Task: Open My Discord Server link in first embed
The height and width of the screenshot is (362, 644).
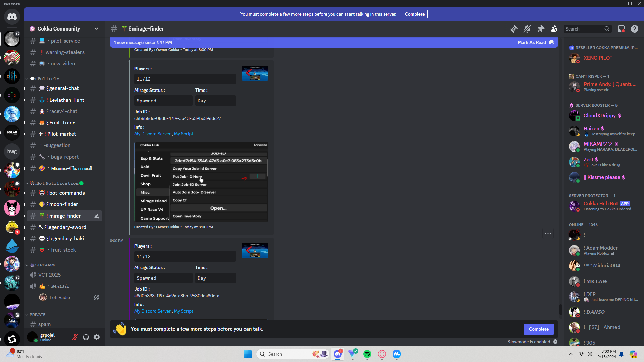Action: [x=152, y=134]
